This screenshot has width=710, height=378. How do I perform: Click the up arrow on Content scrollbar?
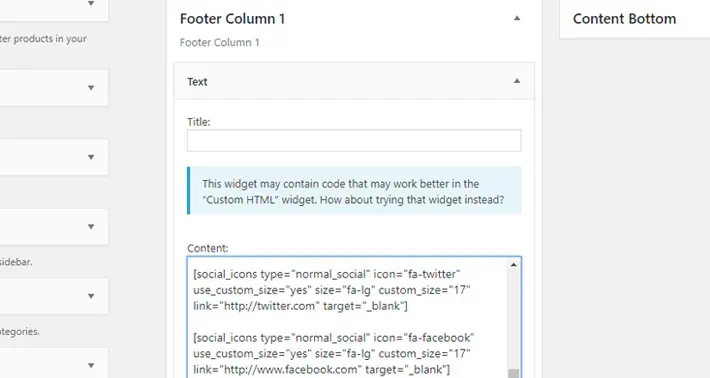coord(513,265)
